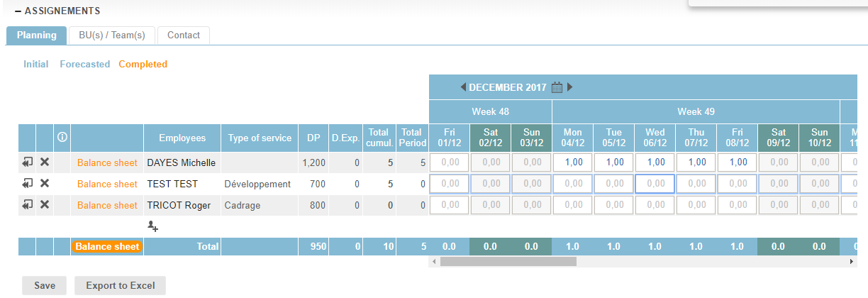
Task: Remove the TRICOT Roger assignment row
Action: click(45, 205)
